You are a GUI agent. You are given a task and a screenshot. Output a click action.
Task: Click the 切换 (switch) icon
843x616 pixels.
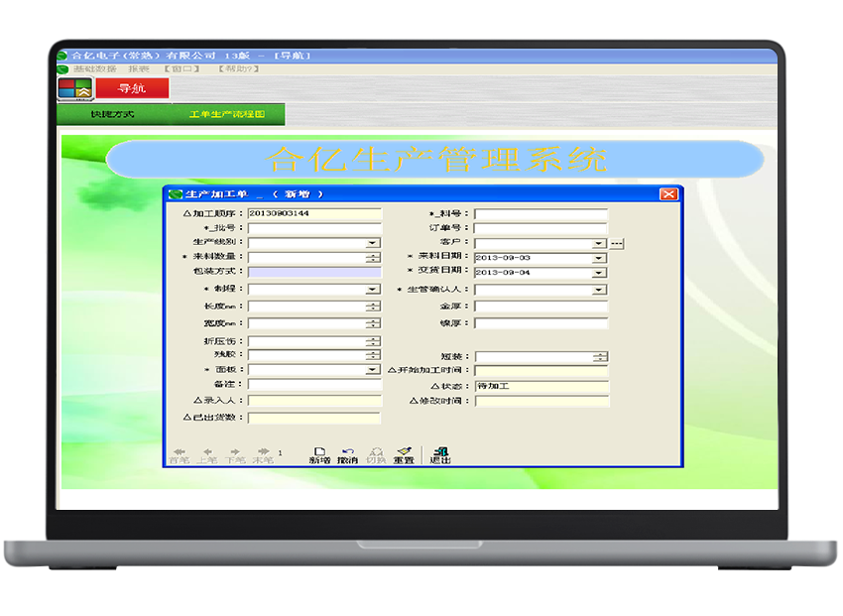tap(376, 453)
